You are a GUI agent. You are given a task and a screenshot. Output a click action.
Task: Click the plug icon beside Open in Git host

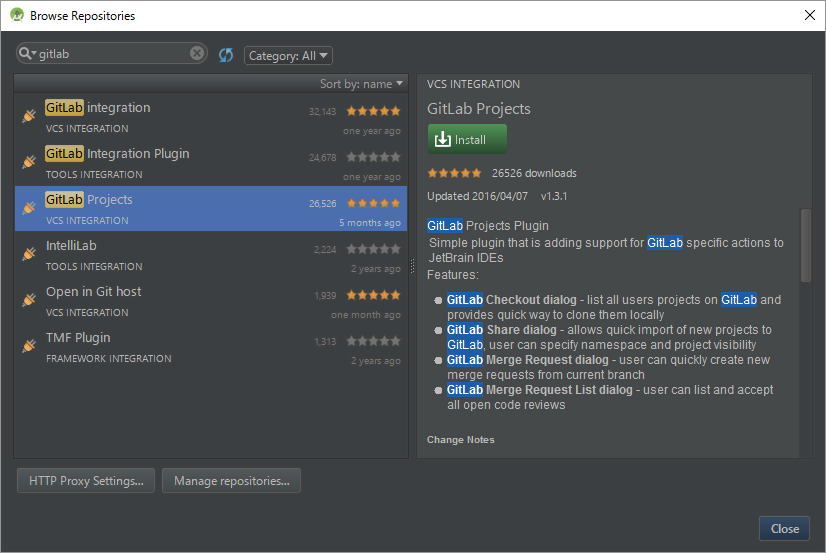[29, 299]
